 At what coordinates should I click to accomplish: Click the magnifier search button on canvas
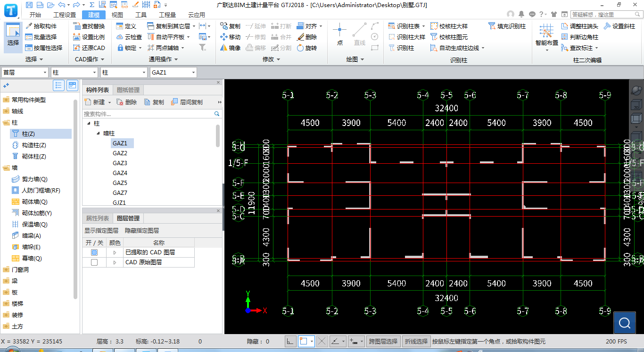click(625, 323)
